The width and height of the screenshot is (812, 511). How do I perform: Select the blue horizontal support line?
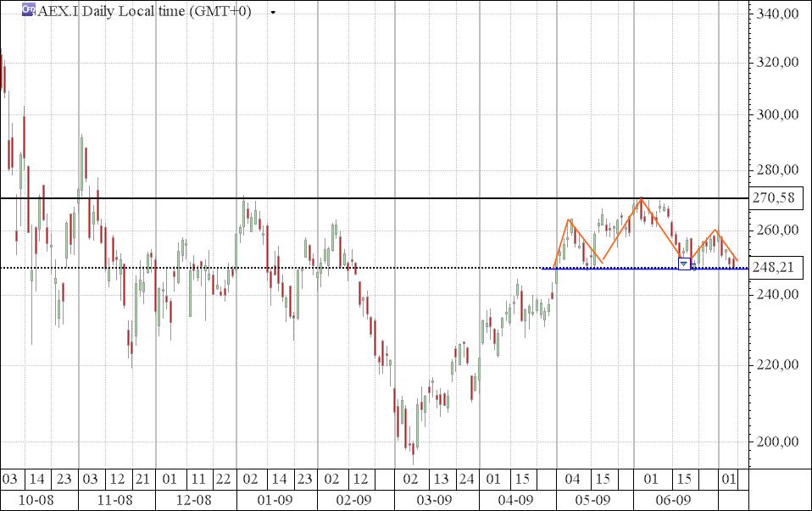click(x=644, y=269)
